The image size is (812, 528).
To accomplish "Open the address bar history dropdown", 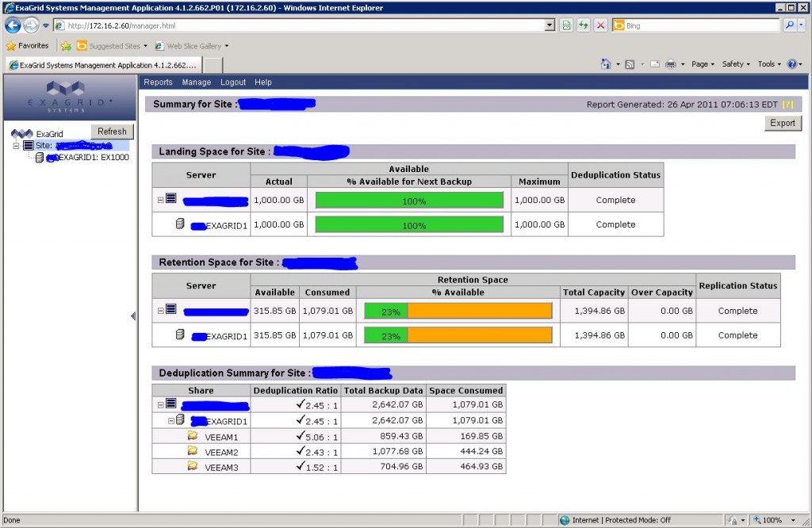I will pos(550,25).
